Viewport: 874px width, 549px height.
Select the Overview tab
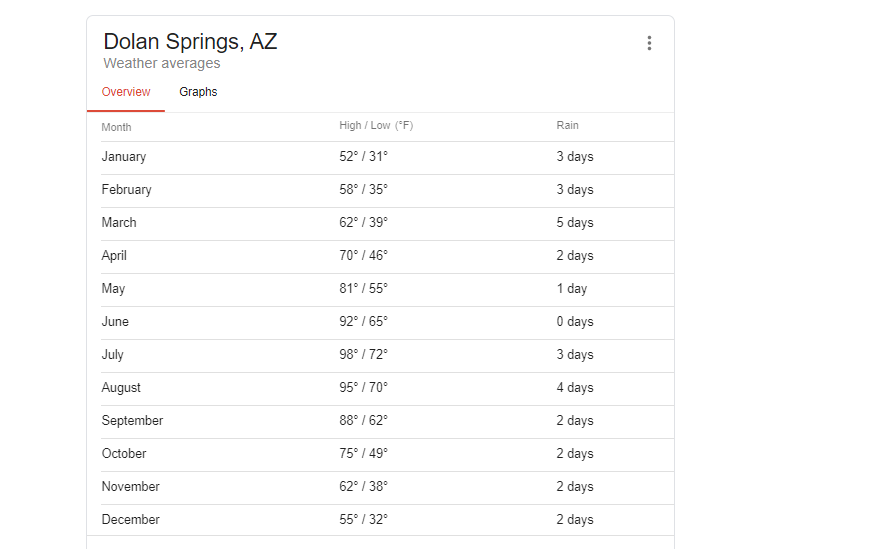tap(126, 92)
